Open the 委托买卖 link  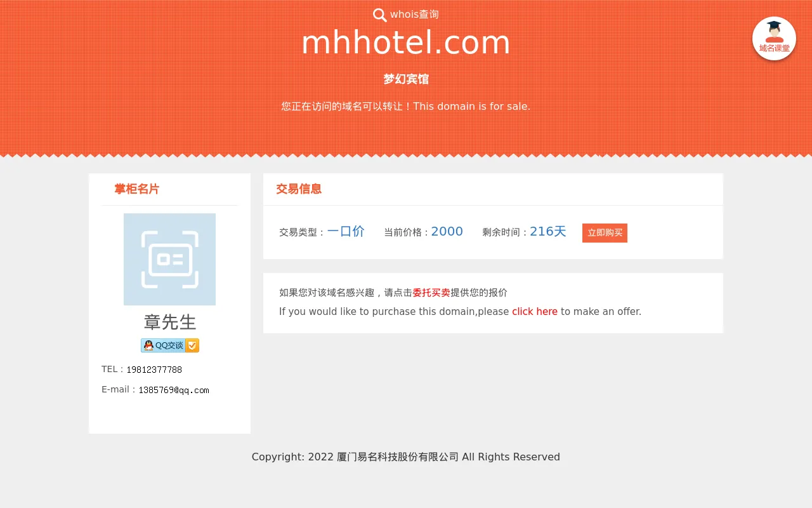pos(431,293)
